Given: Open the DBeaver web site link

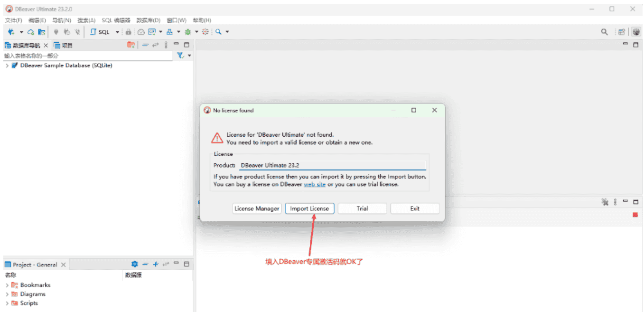Looking at the screenshot, I should click(x=315, y=184).
